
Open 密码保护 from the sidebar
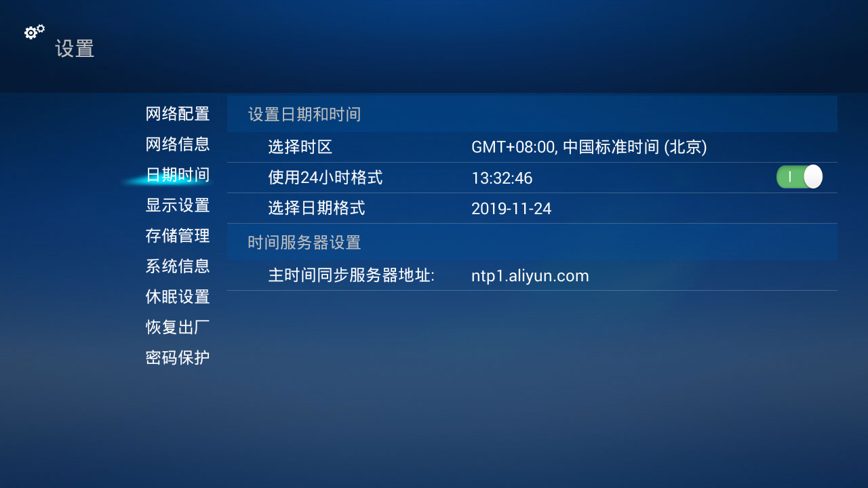pos(178,358)
